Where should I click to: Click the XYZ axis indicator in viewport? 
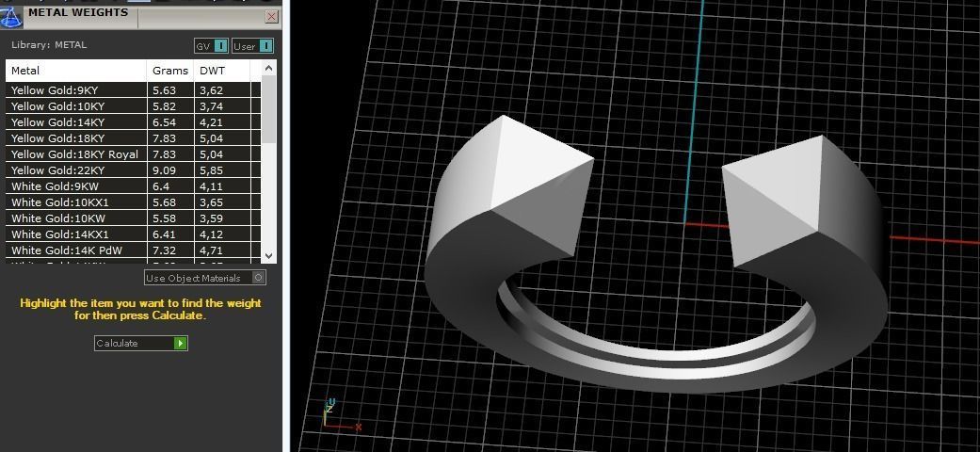(x=341, y=415)
